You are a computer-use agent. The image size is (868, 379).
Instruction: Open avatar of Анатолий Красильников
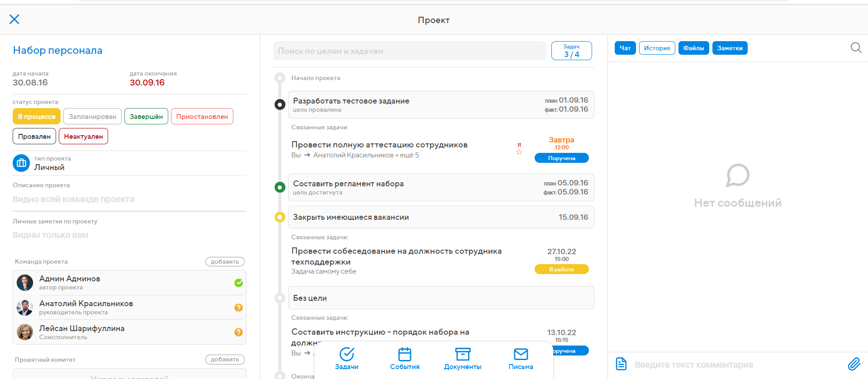[x=25, y=308]
